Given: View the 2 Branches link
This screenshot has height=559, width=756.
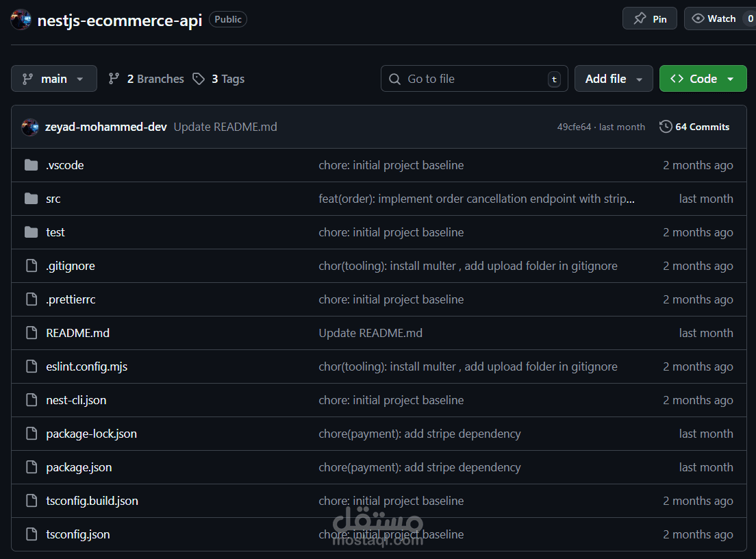Looking at the screenshot, I should pyautogui.click(x=155, y=79).
